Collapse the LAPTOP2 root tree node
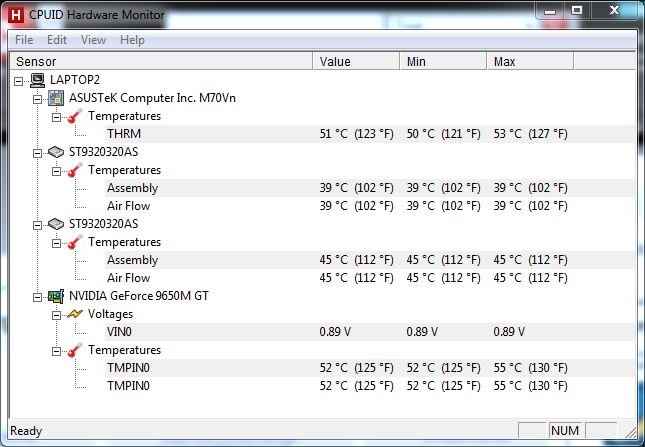 [21, 80]
